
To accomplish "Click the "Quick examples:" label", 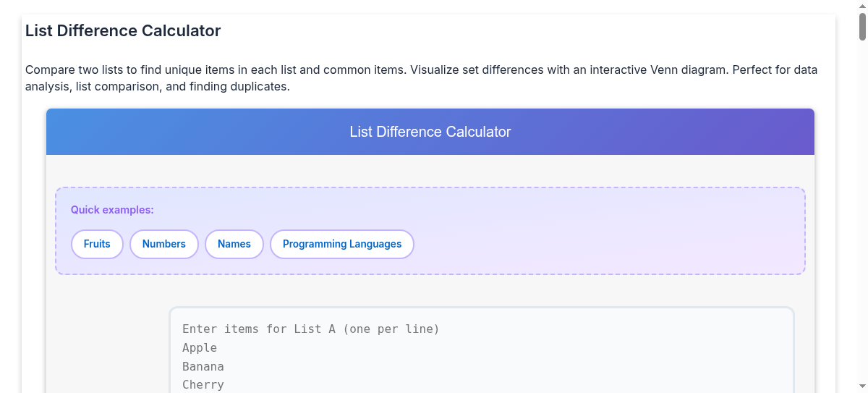I will pos(112,210).
